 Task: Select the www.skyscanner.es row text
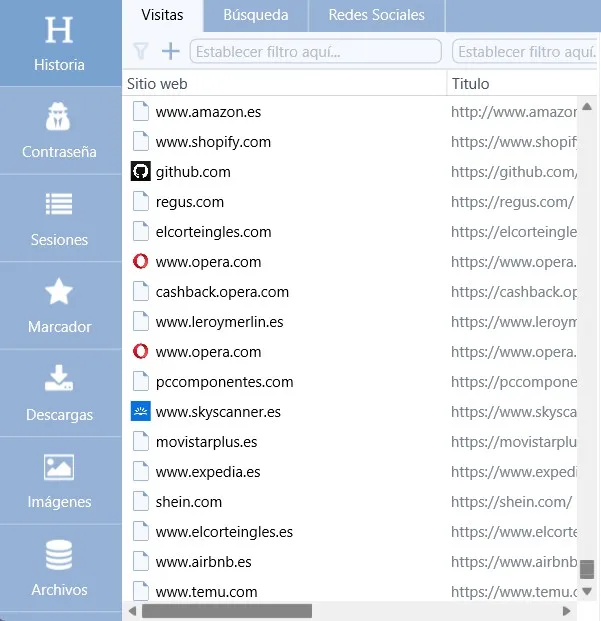point(218,412)
